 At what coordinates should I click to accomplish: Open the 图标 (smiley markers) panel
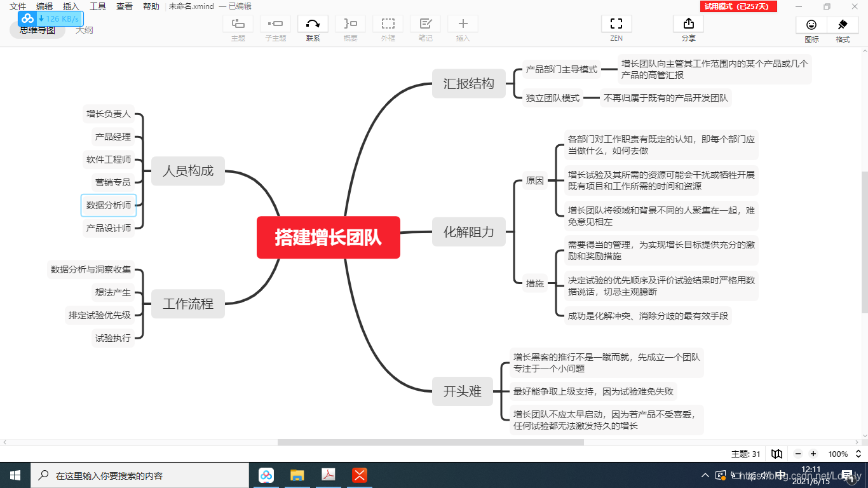pos(811,25)
